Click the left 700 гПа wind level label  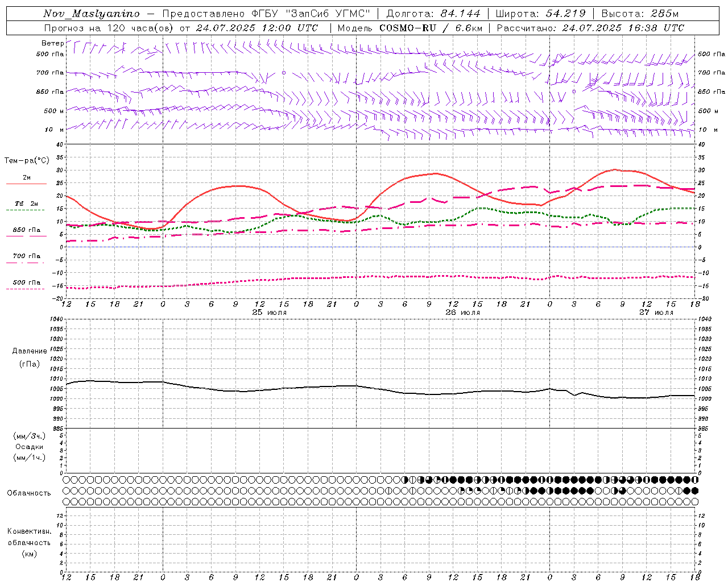click(x=50, y=73)
